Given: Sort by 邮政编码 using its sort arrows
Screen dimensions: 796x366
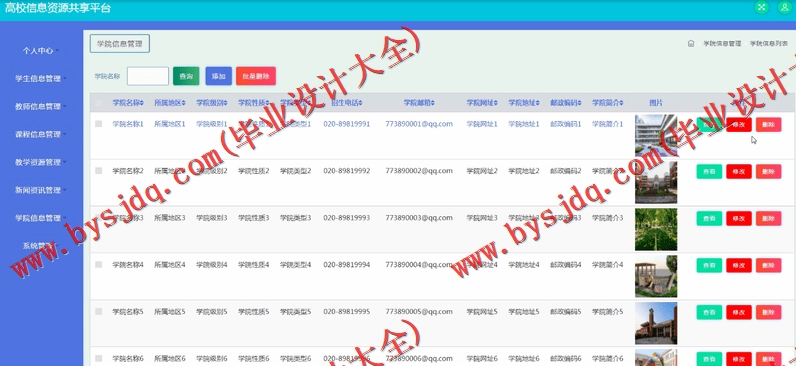Looking at the screenshot, I should (x=580, y=103).
